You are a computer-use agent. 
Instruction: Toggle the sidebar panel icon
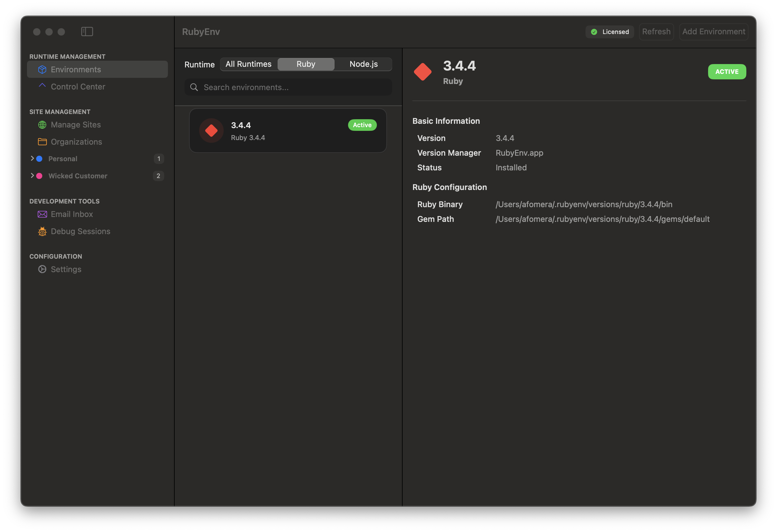click(87, 32)
